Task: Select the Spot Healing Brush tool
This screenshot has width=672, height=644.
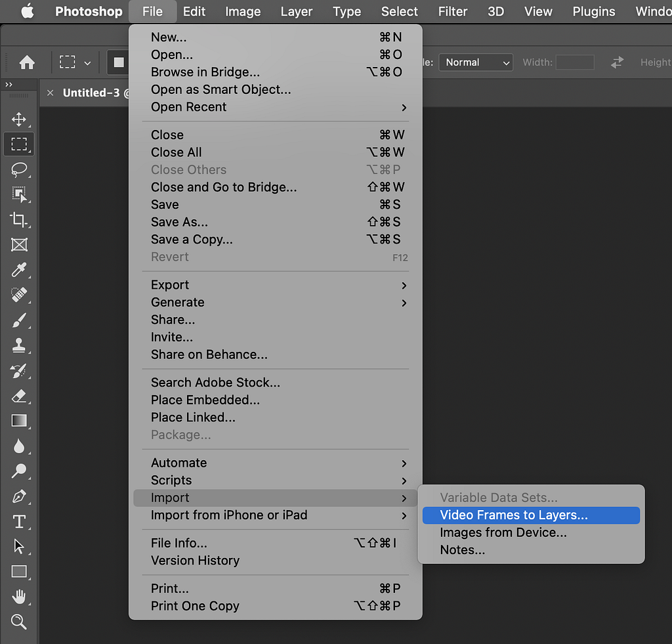Action: click(x=19, y=295)
